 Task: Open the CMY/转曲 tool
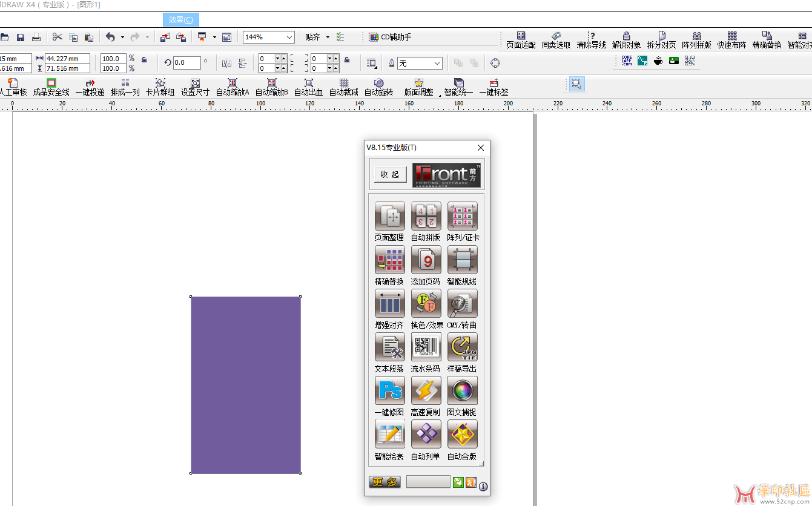463,303
